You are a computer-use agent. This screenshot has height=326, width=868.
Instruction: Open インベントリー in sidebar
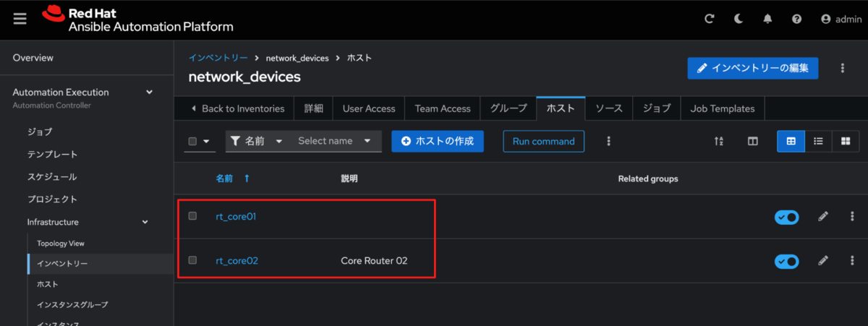pyautogui.click(x=62, y=264)
